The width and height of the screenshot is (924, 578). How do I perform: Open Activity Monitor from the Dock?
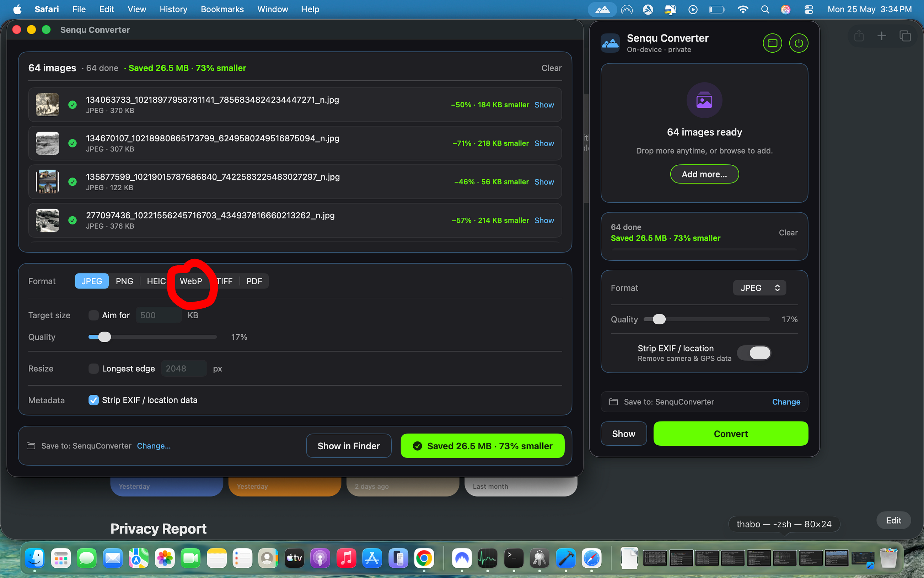coord(488,558)
